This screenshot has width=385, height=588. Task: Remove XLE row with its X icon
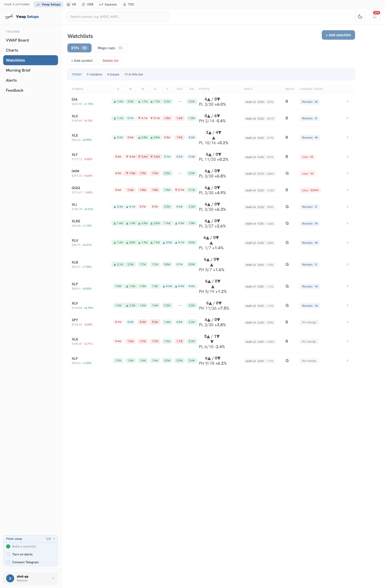[347, 137]
